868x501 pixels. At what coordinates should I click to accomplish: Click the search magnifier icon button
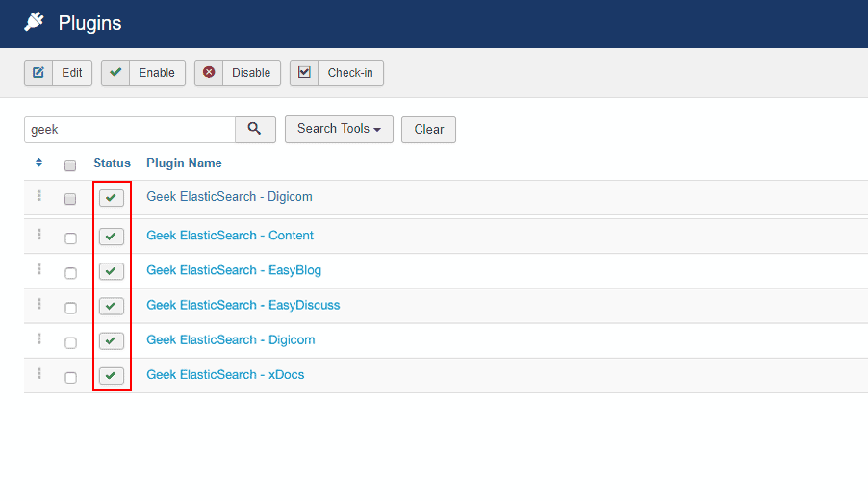pos(255,129)
